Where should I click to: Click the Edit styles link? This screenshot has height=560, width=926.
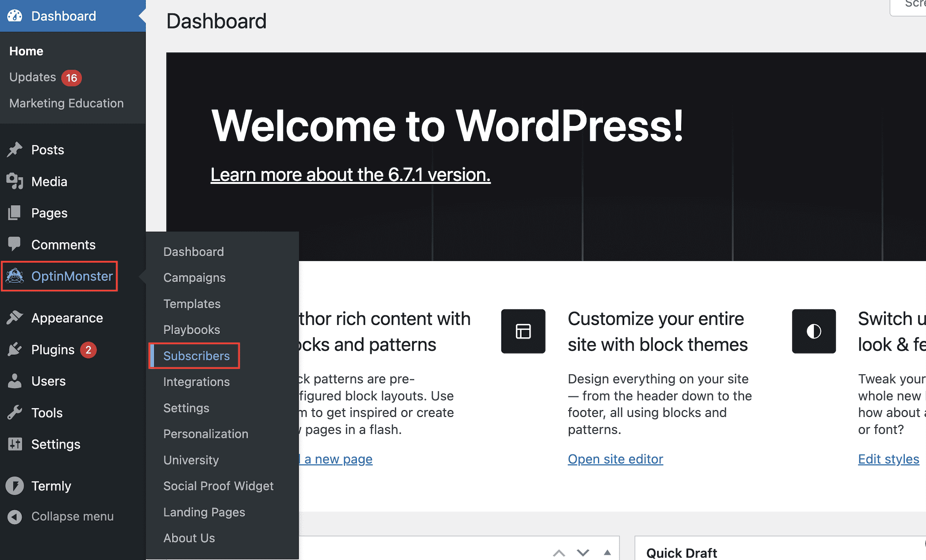(888, 459)
